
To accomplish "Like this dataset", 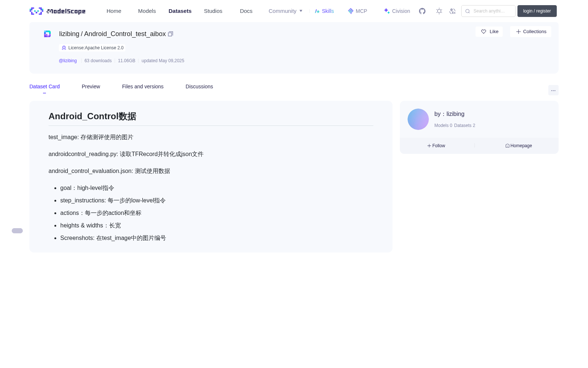I will [x=489, y=32].
